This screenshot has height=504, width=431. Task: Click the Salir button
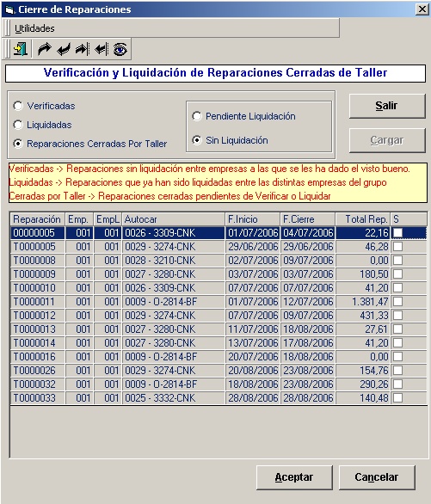(x=387, y=106)
